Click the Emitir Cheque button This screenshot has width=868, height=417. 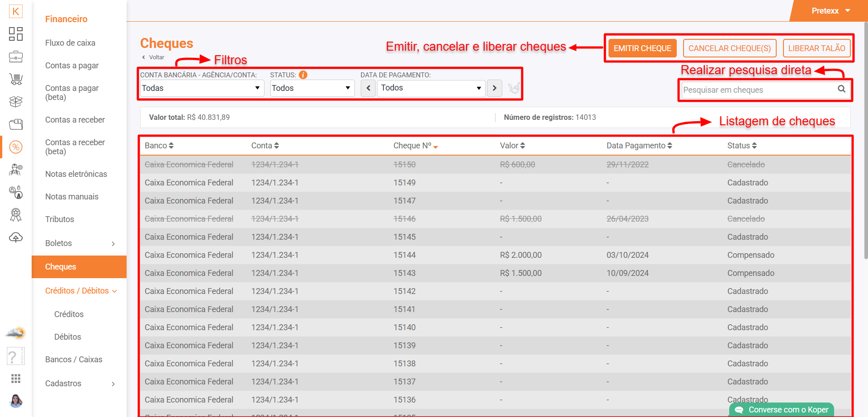tap(642, 48)
